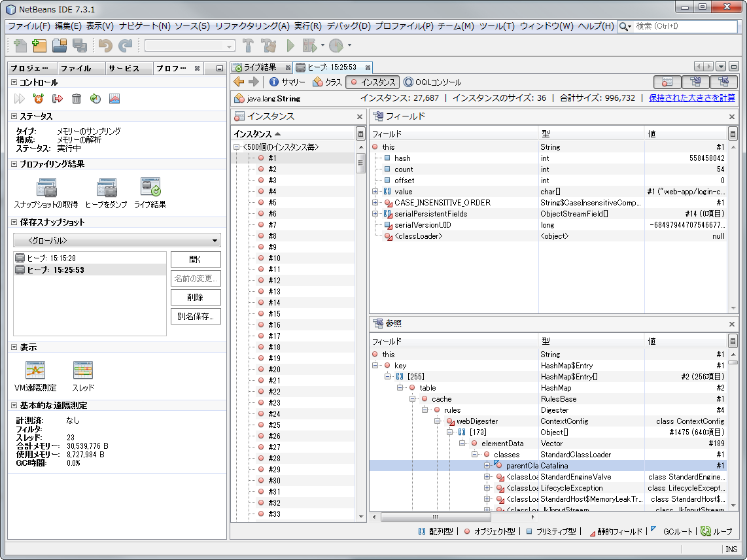Click the Profile Project icon
This screenshot has height=560, width=747.
pyautogui.click(x=336, y=45)
